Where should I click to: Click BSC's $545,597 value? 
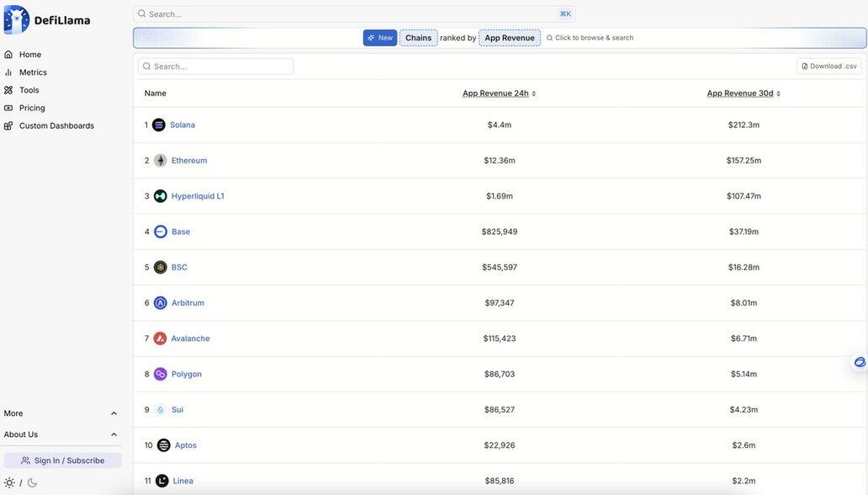500,267
